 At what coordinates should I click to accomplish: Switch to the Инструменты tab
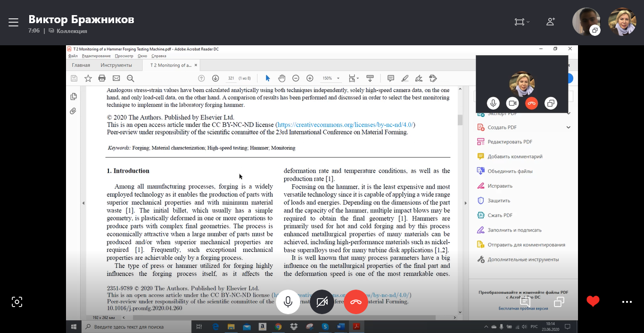(x=116, y=65)
